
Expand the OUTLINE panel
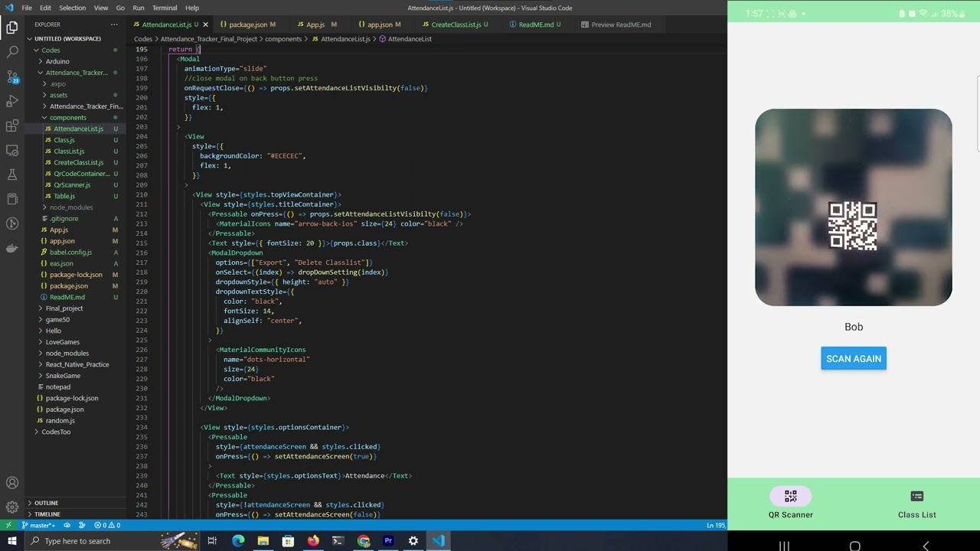click(x=46, y=503)
